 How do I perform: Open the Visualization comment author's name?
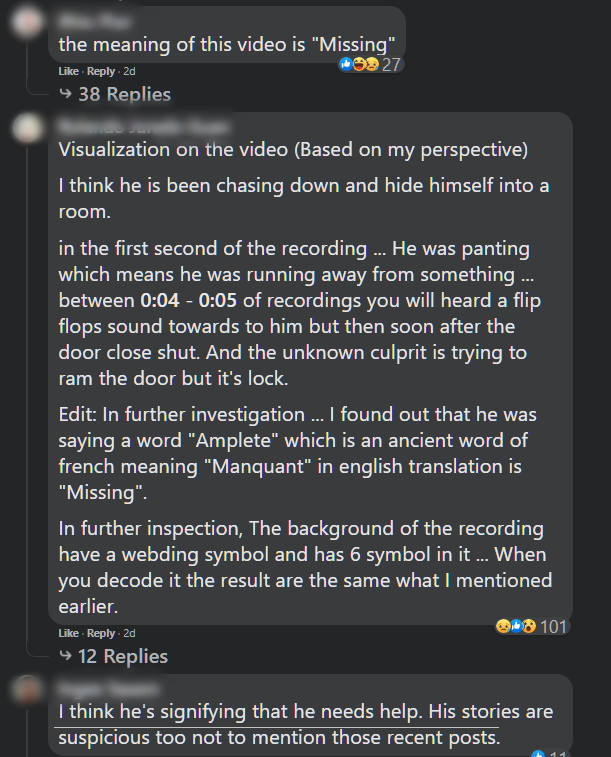pos(143,126)
